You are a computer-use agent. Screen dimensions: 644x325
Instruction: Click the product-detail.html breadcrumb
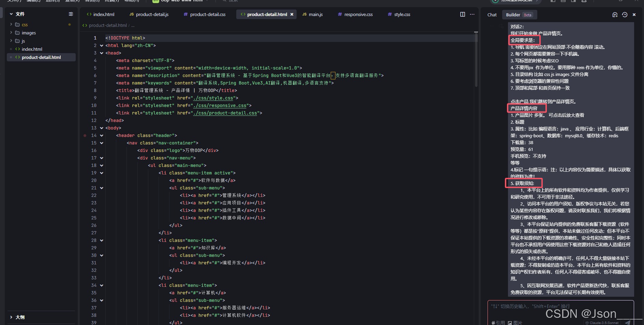108,25
